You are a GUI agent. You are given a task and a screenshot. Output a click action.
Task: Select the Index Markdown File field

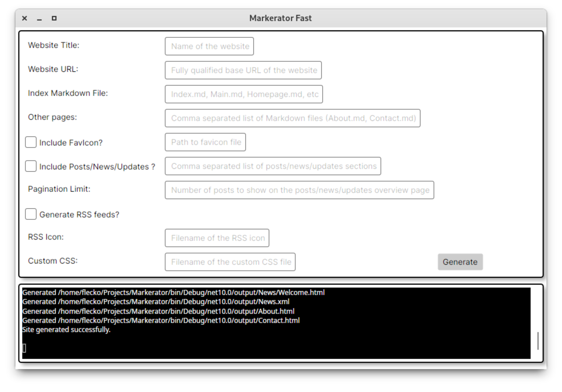pyautogui.click(x=244, y=94)
